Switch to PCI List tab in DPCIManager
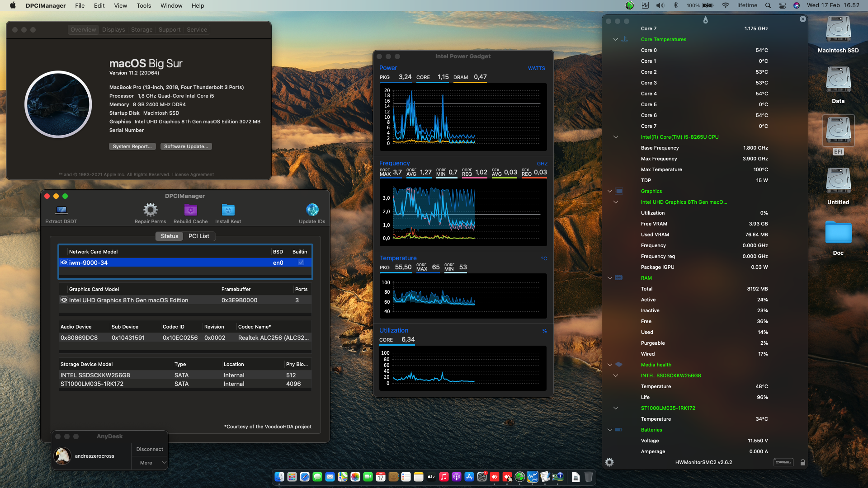Screen dimensions: 868x488 [199, 236]
